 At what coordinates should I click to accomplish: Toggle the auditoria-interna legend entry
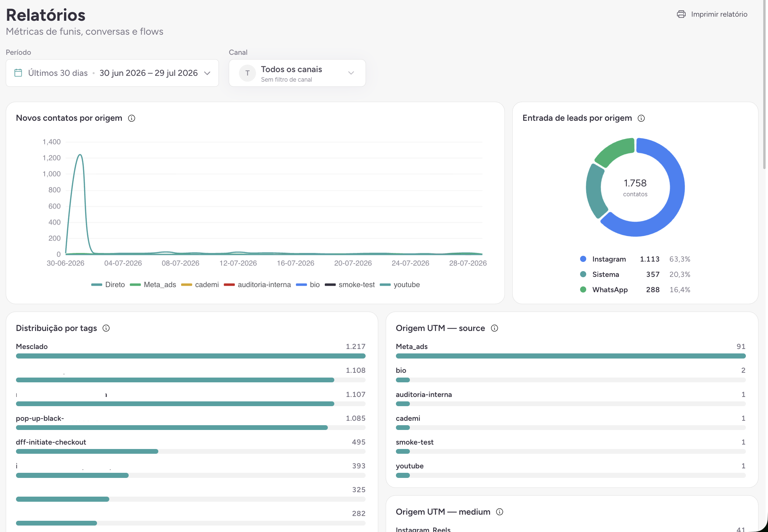coord(257,285)
